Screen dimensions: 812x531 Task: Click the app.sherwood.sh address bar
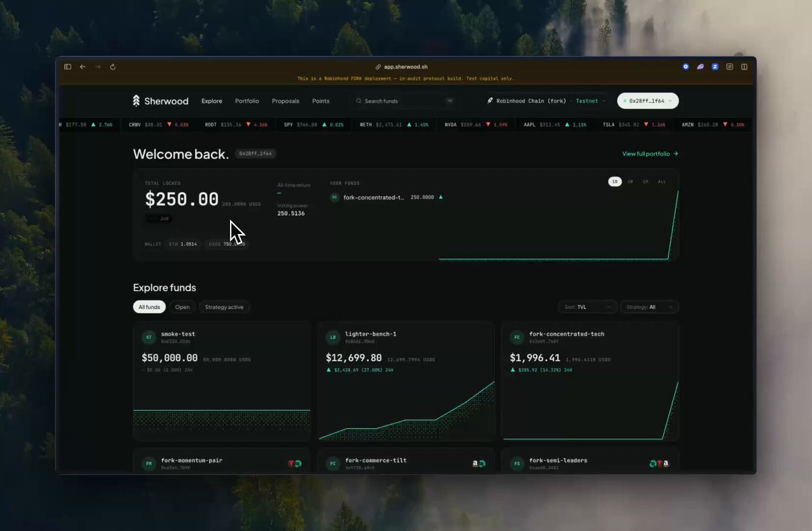(x=402, y=67)
